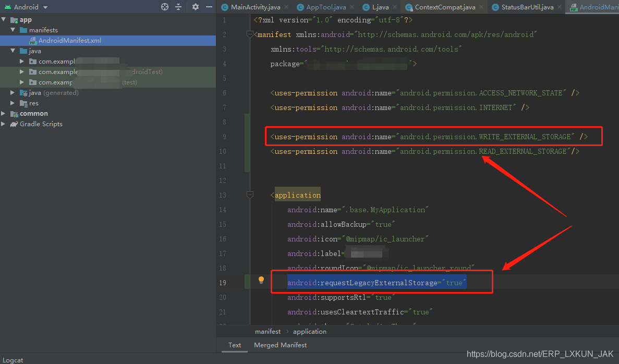Switch to the StatusBarUtil.java tab
619x364 pixels.
tap(527, 7)
